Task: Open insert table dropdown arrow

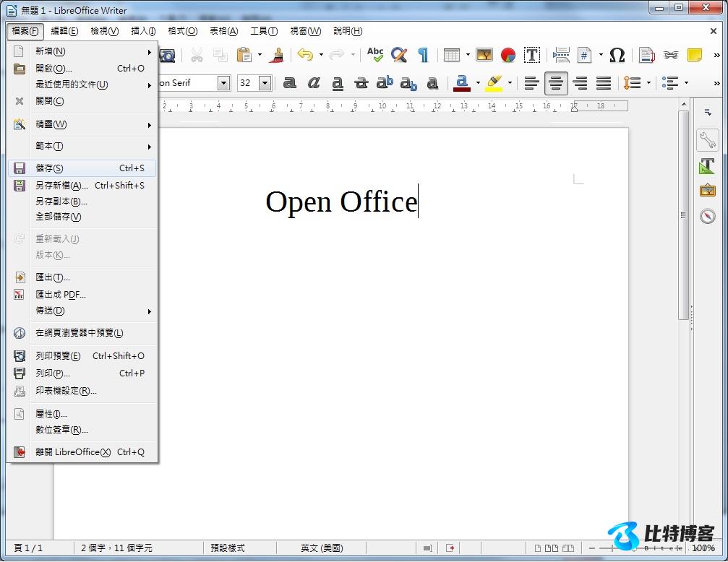Action: [468, 55]
